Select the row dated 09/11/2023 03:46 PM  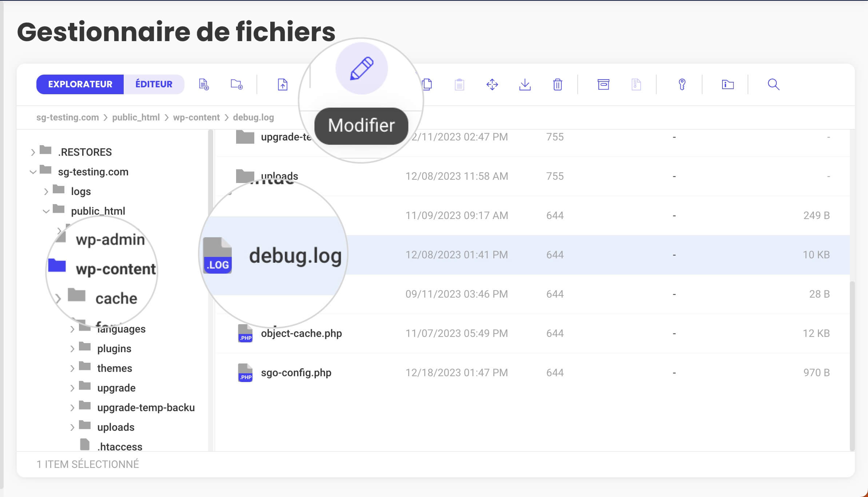click(533, 294)
